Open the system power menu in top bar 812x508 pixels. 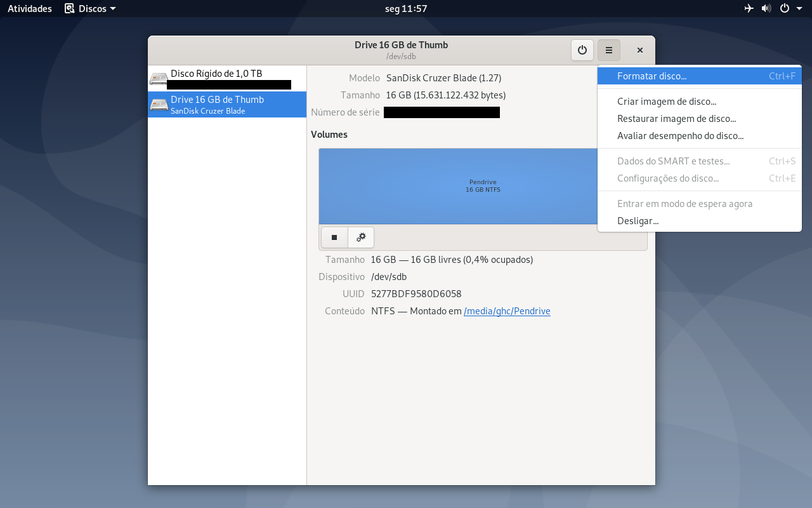tap(789, 8)
